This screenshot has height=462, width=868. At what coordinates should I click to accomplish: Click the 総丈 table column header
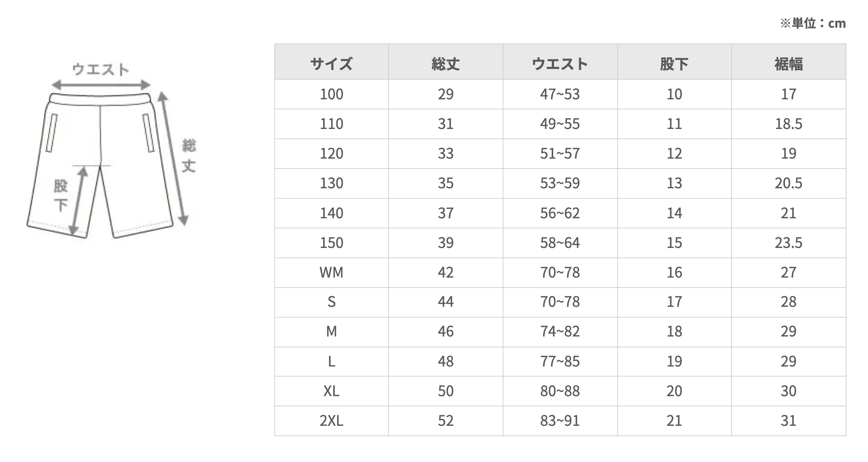point(446,64)
